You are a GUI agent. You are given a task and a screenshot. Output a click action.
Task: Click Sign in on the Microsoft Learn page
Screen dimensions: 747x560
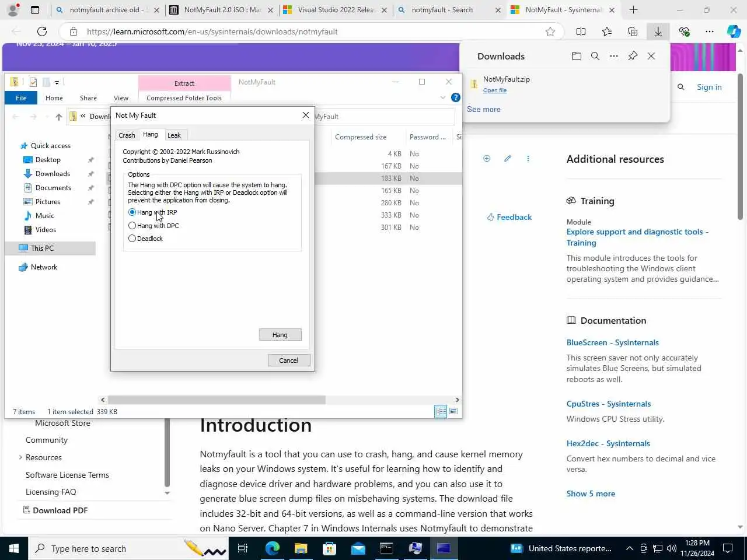pos(709,87)
